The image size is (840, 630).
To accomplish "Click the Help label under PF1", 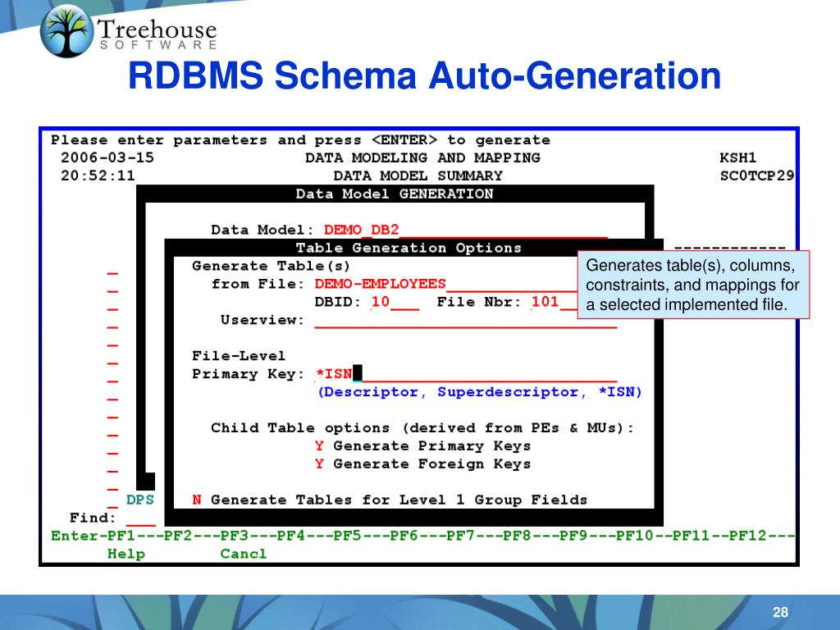I will click(126, 554).
